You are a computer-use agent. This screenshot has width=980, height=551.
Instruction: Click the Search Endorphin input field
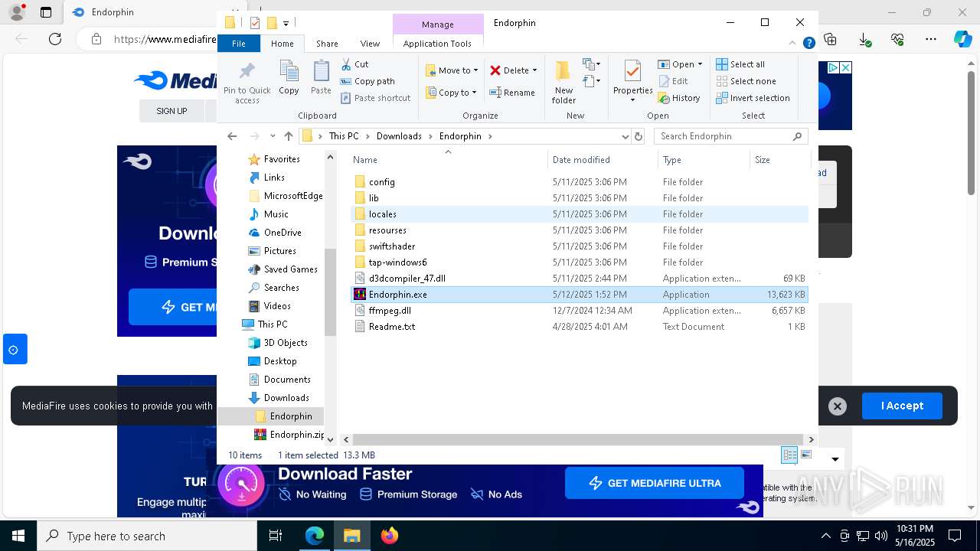(x=731, y=136)
